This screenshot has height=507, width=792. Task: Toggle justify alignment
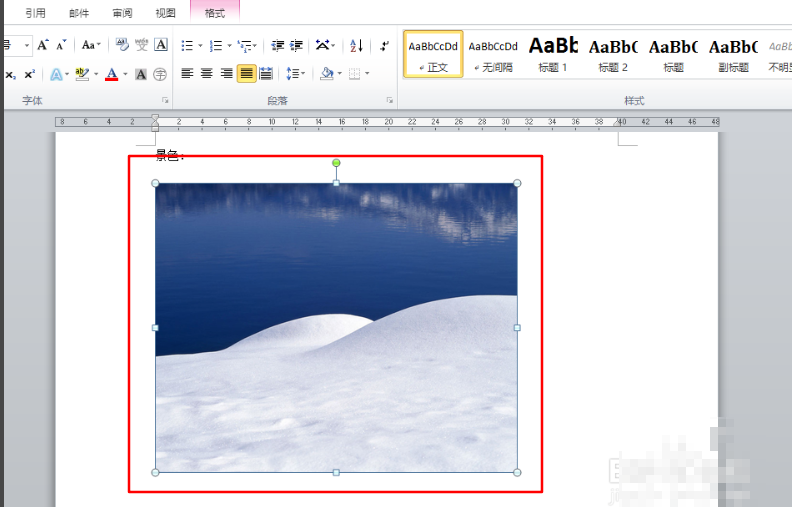pyautogui.click(x=246, y=74)
